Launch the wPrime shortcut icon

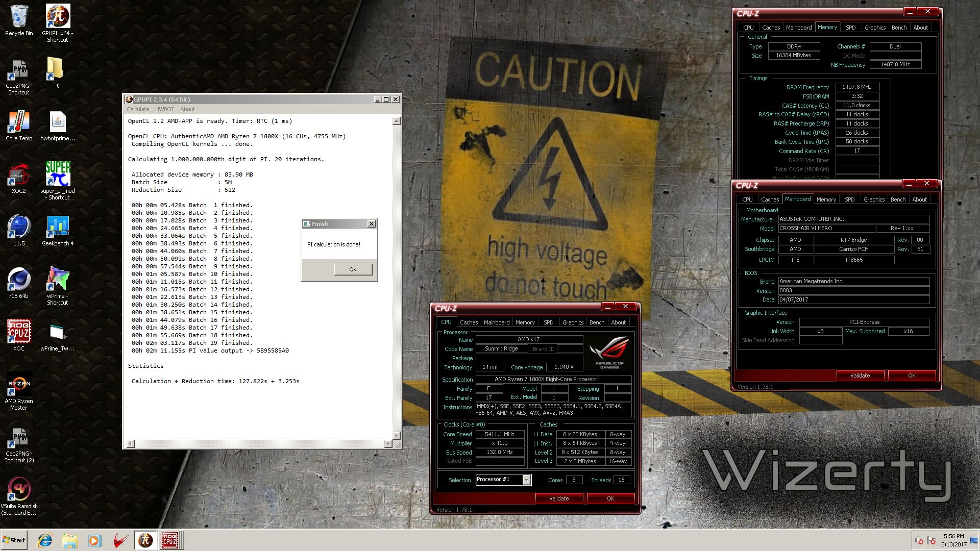point(58,286)
